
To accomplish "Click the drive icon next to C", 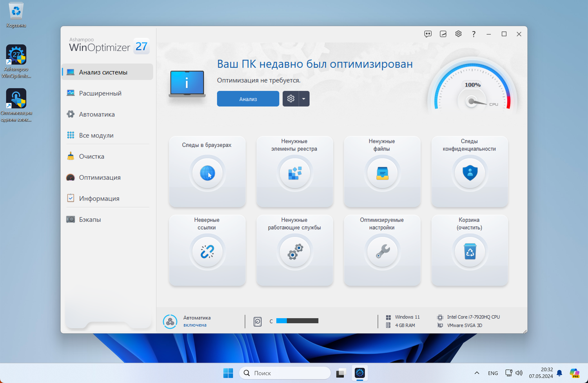I will 258,322.
